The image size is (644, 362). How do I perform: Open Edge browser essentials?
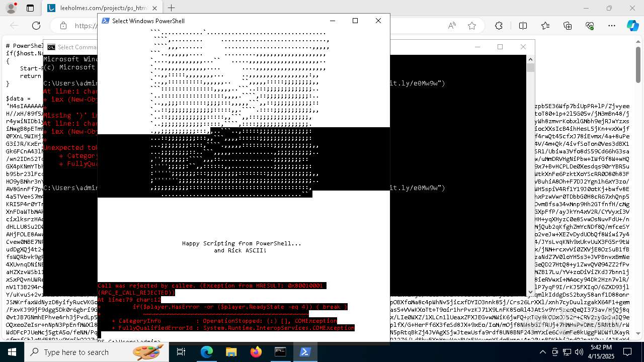pyautogui.click(x=590, y=26)
